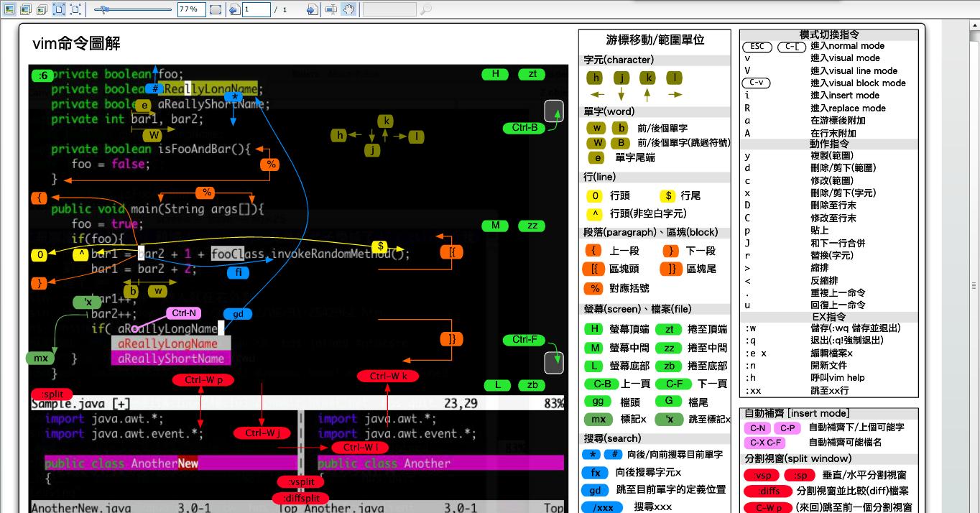
Task: Click the pink C-X C-F badge
Action: (x=764, y=443)
